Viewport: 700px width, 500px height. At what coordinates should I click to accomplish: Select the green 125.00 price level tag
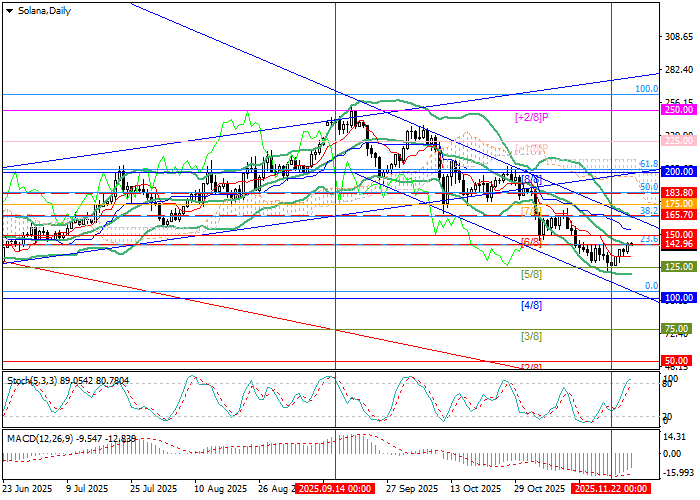[x=679, y=267]
